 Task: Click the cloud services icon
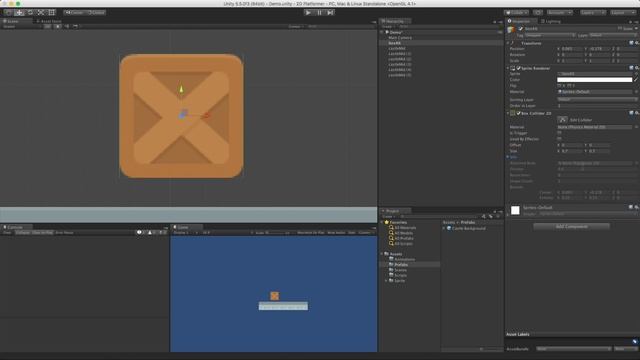(x=538, y=13)
